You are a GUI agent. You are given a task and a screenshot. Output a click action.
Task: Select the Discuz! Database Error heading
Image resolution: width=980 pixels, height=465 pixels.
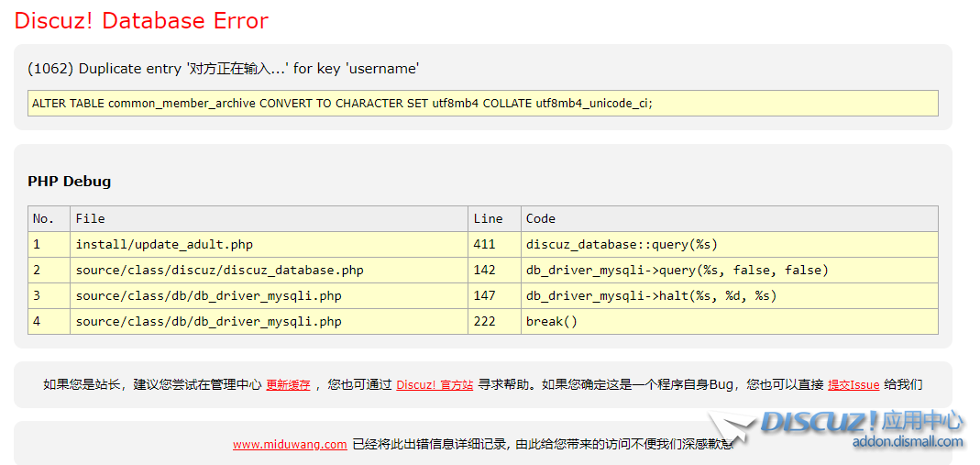pyautogui.click(x=141, y=20)
